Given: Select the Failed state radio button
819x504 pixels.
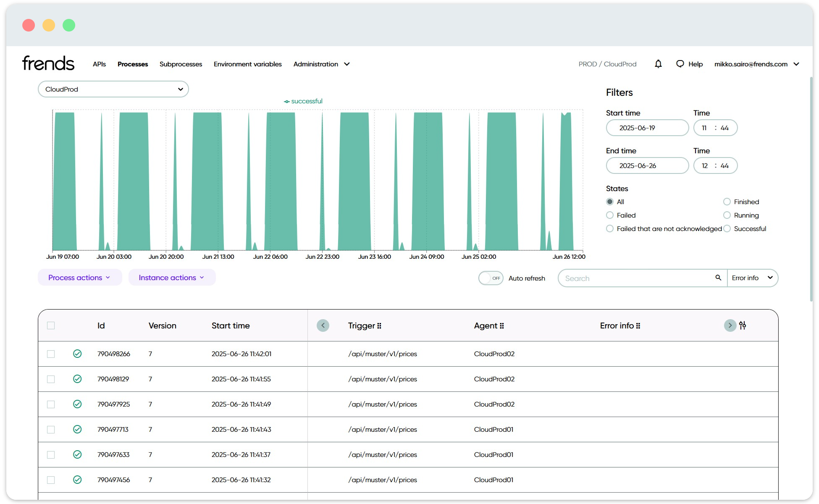Looking at the screenshot, I should click(609, 215).
